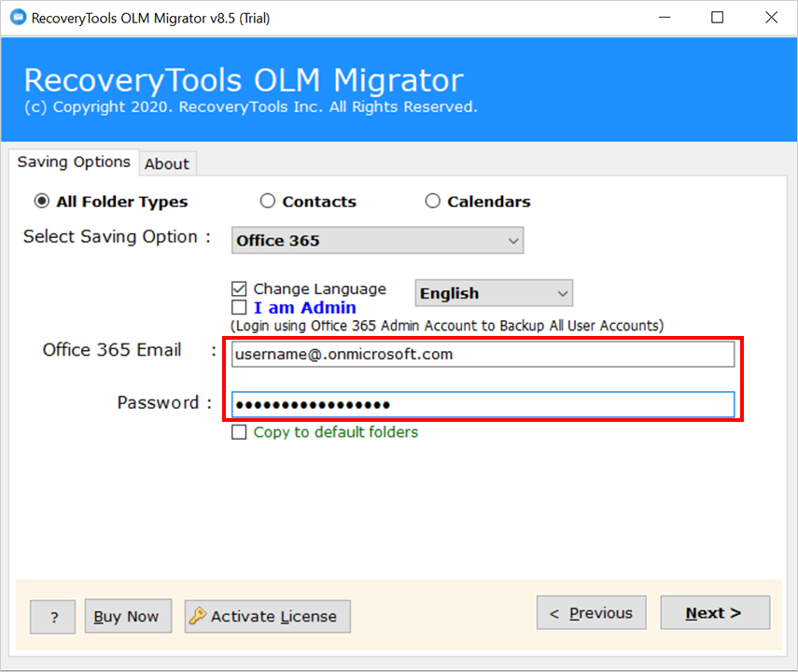Image resolution: width=798 pixels, height=672 pixels.
Task: Focus the Office 365 Email field
Action: [x=483, y=355]
